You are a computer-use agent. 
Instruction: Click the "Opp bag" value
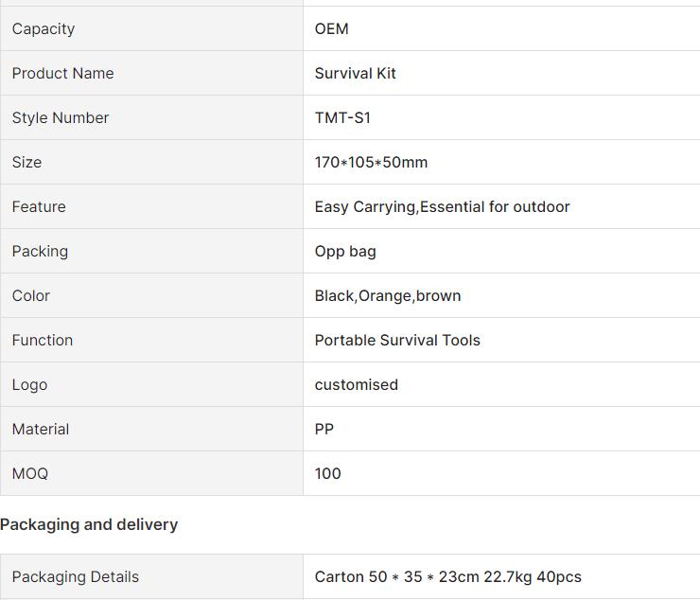coord(345,251)
